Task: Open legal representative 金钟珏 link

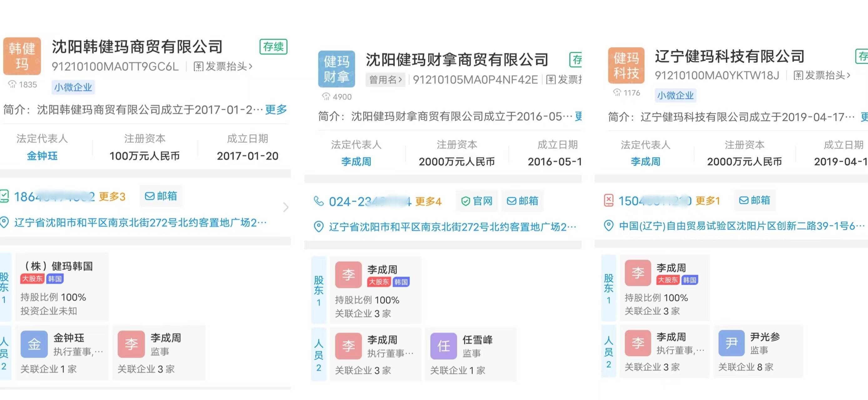Action: [x=42, y=156]
